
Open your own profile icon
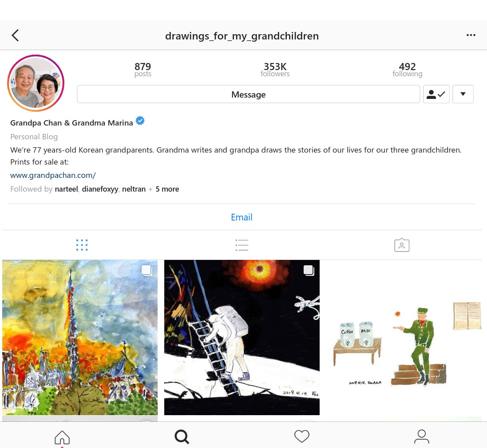pyautogui.click(x=422, y=437)
